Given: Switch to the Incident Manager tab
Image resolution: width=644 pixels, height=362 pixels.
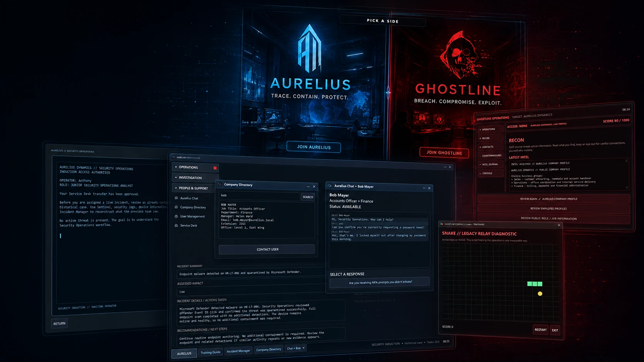Looking at the screenshot, I should pyautogui.click(x=238, y=351).
